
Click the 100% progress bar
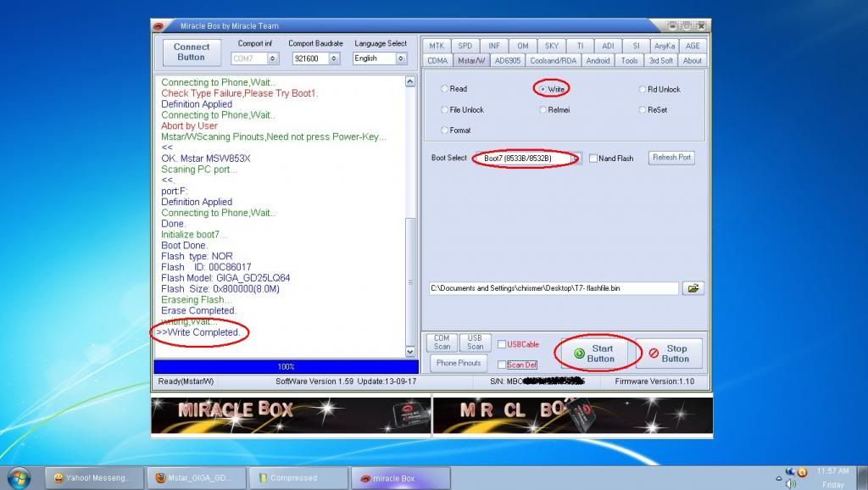pyautogui.click(x=286, y=366)
